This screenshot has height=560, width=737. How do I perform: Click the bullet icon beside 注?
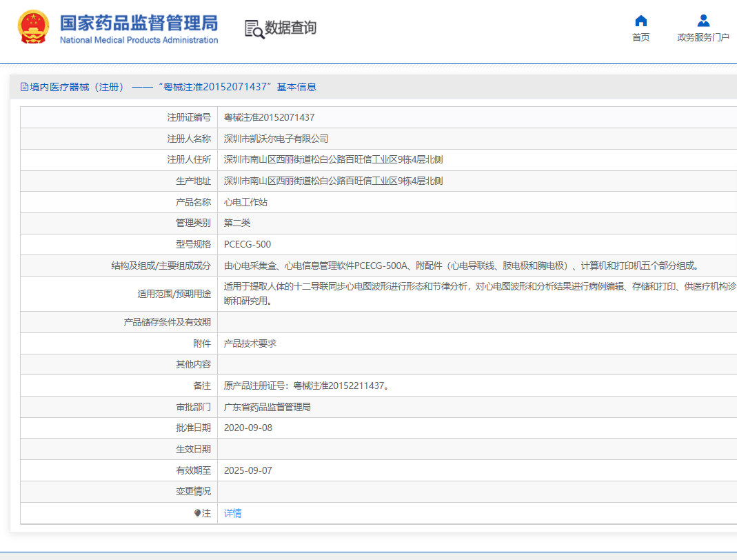[x=197, y=513]
